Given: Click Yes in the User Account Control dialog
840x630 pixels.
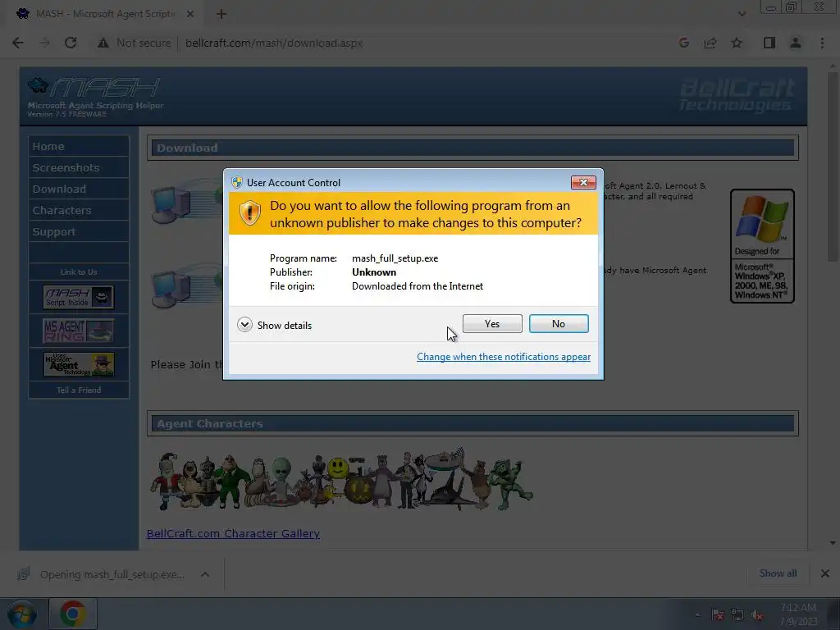Looking at the screenshot, I should tap(492, 323).
